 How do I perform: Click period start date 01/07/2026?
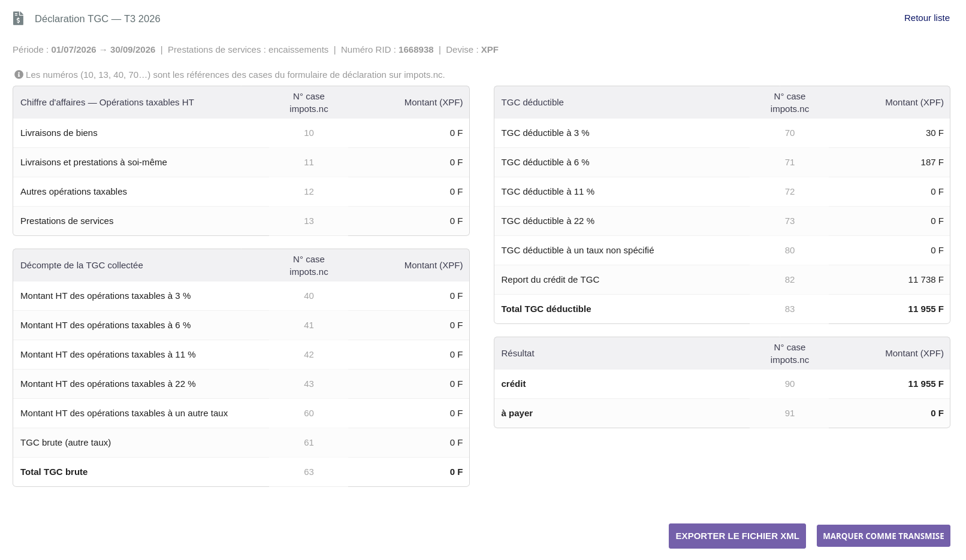point(74,50)
